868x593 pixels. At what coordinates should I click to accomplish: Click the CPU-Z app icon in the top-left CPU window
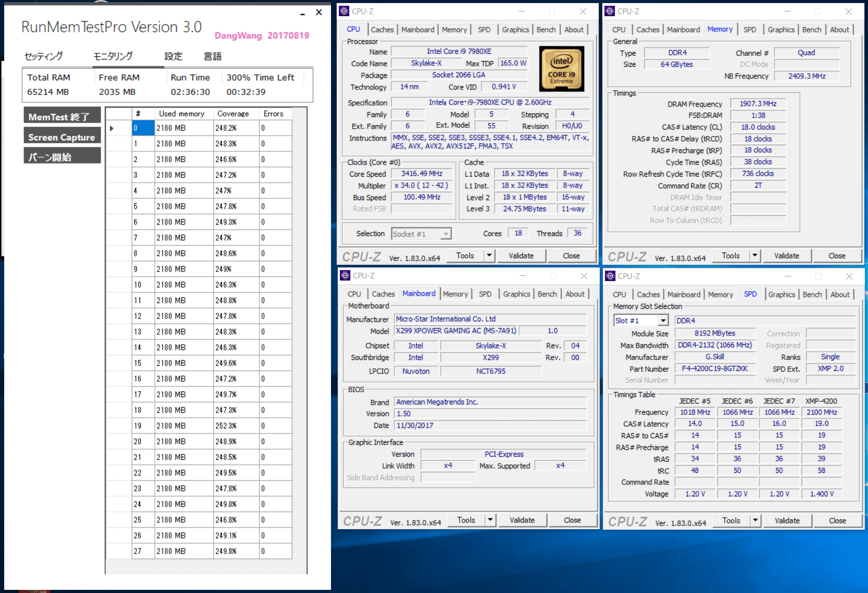coord(344,11)
